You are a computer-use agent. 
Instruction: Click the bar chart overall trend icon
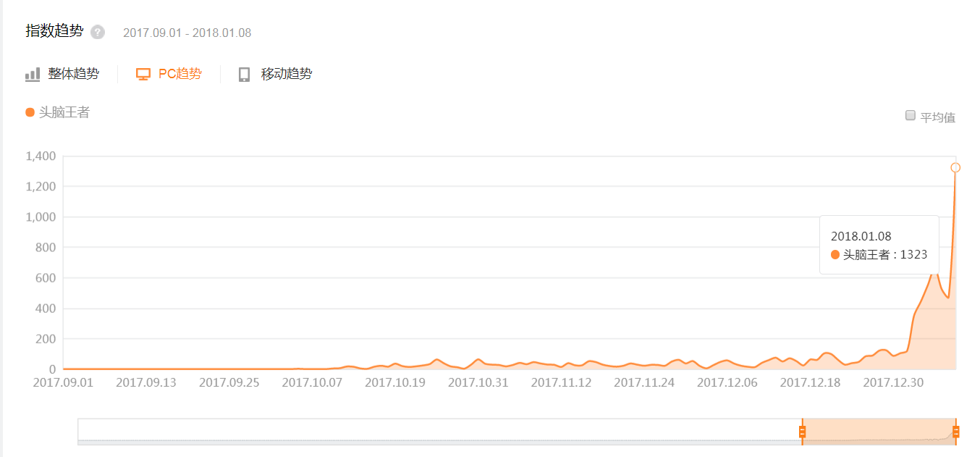33,74
